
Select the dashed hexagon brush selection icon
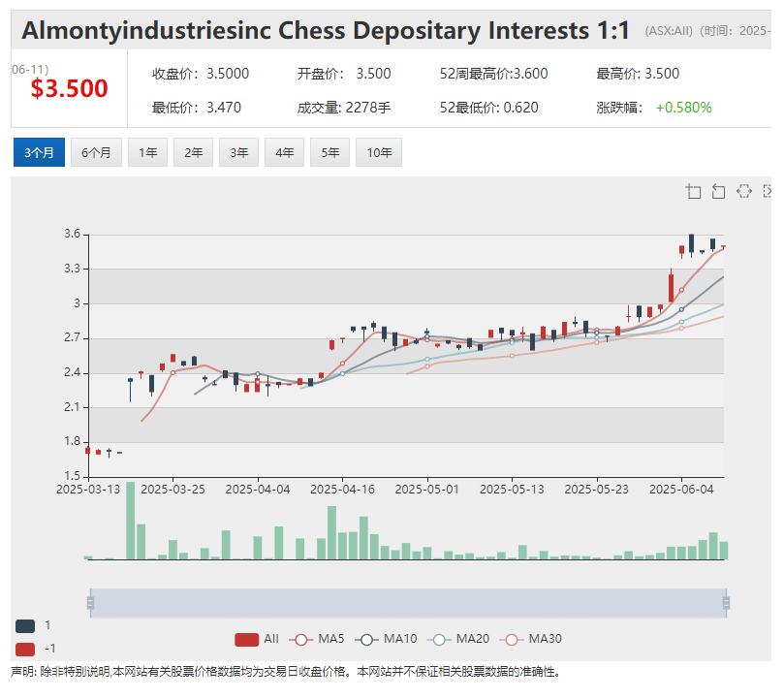(744, 191)
